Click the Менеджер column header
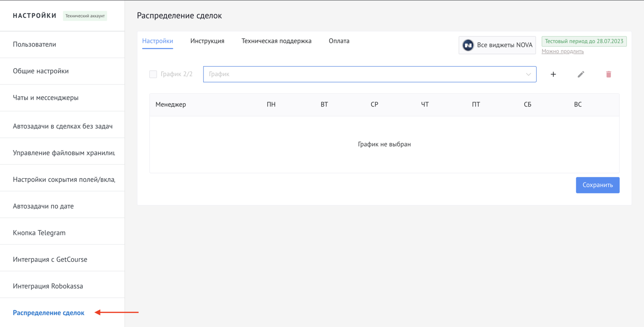Screen dimensions: 644x327 [171, 105]
